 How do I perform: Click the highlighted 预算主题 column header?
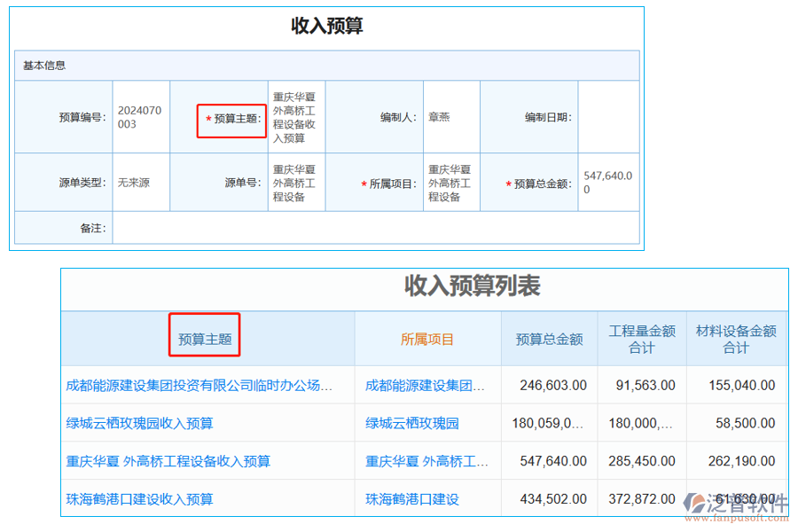(206, 340)
